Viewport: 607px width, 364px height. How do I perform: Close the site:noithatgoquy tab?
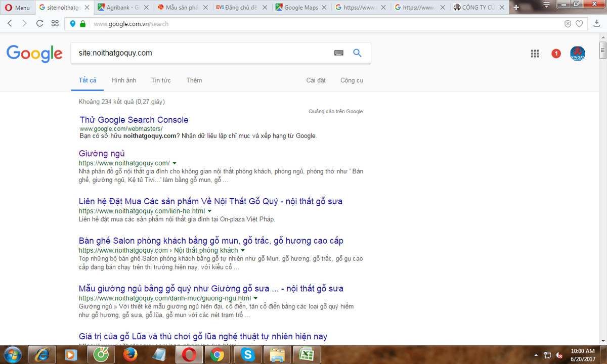pos(87,8)
